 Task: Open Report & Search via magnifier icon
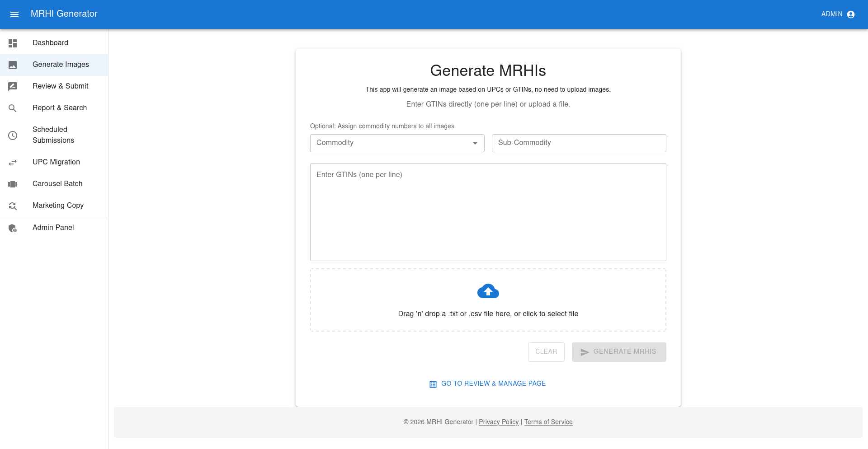(12, 108)
